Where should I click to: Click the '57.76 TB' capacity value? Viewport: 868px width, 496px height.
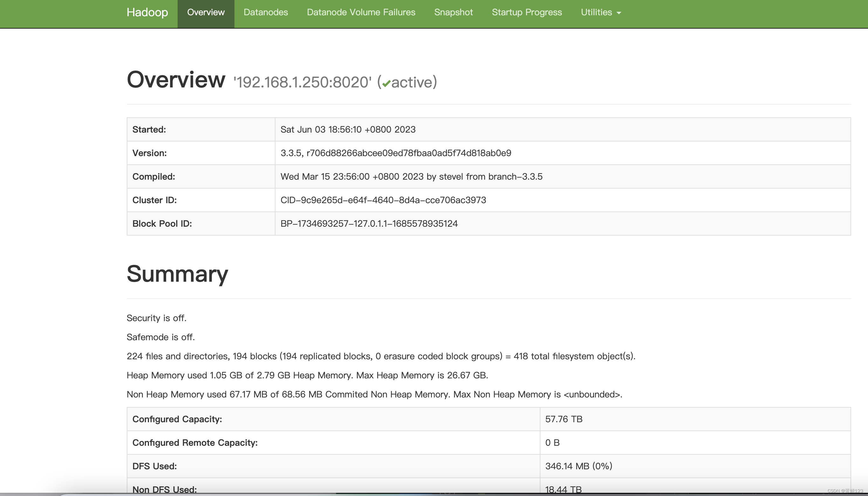click(564, 419)
